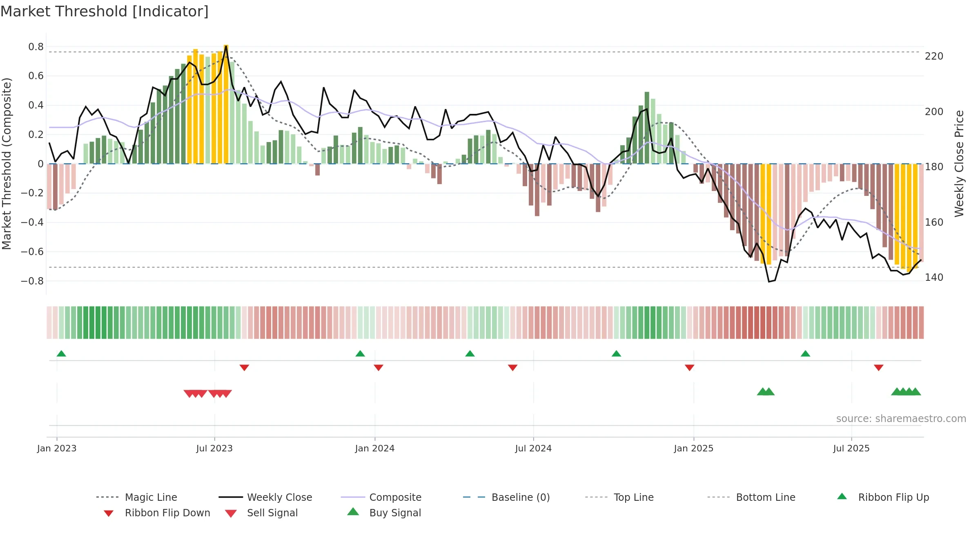Screen dimensions: 980x551
Task: Click the Jan 2024 x-axis label
Action: click(x=375, y=448)
